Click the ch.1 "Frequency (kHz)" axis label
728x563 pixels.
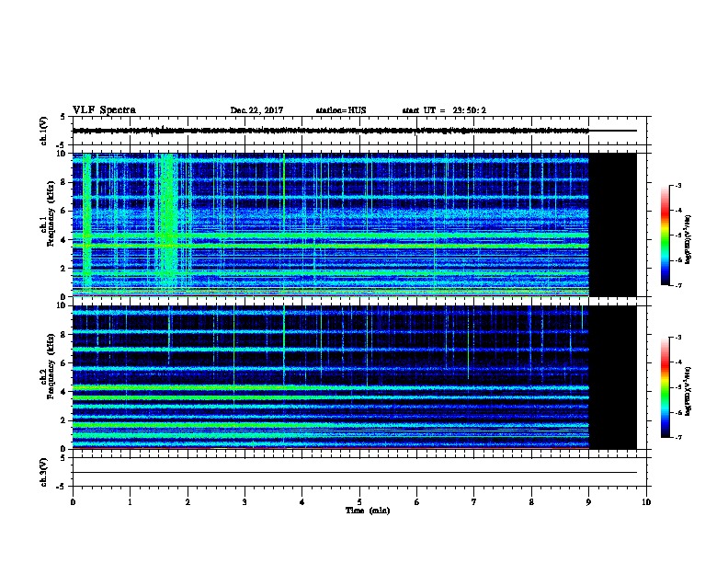[x=51, y=213]
